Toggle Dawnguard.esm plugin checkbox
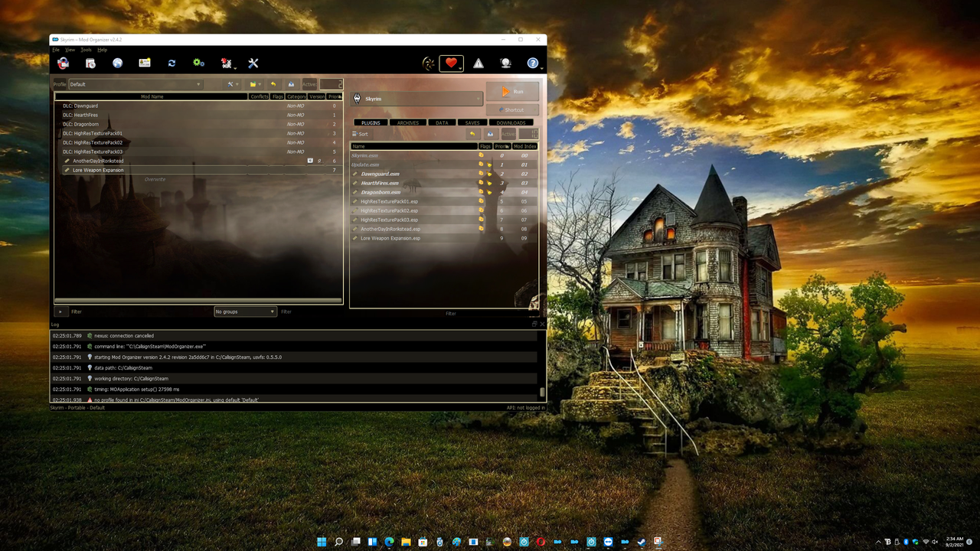This screenshot has width=980, height=551. 355,174
